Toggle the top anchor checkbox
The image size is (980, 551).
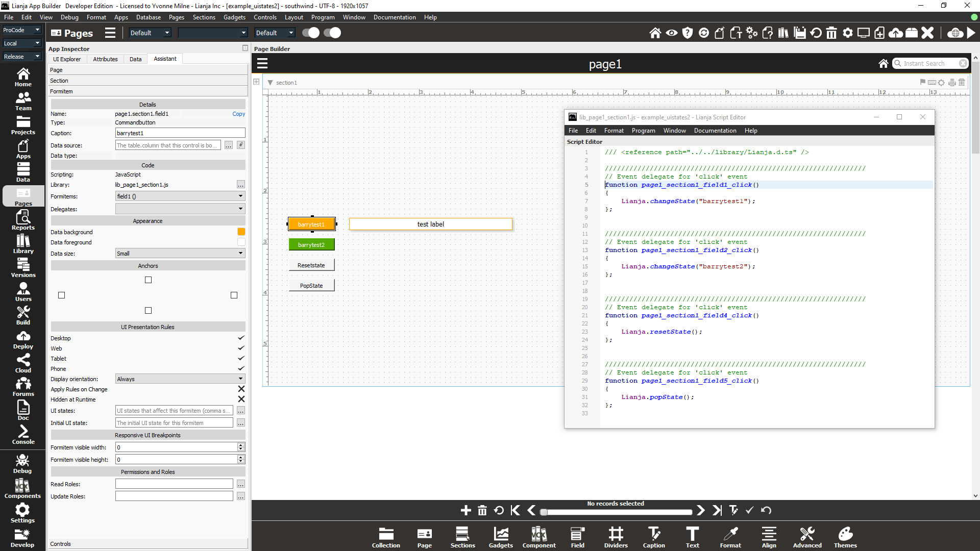148,280
